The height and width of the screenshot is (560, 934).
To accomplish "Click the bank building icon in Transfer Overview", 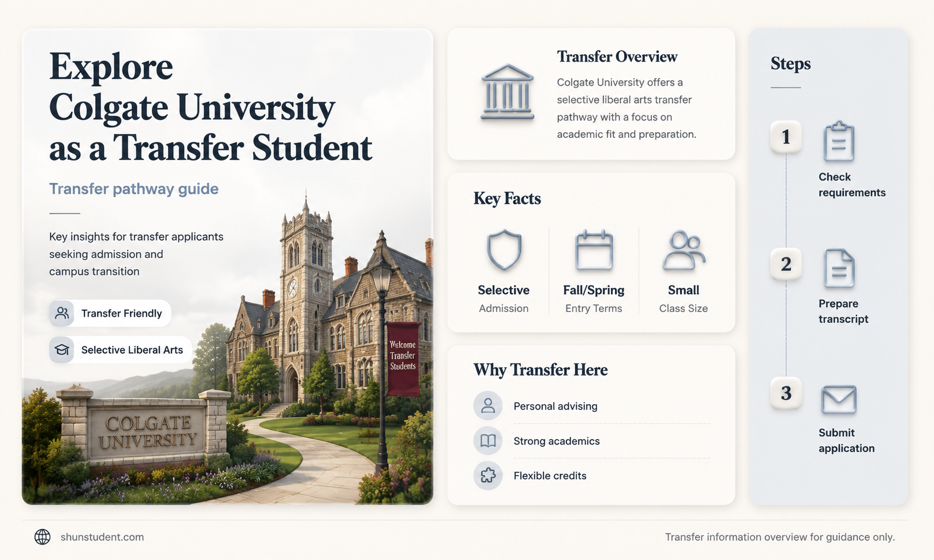I will 507,92.
